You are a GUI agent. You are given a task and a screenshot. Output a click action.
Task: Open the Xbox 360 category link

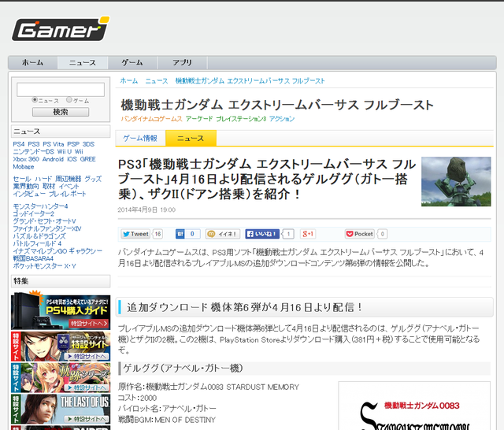coord(26,159)
